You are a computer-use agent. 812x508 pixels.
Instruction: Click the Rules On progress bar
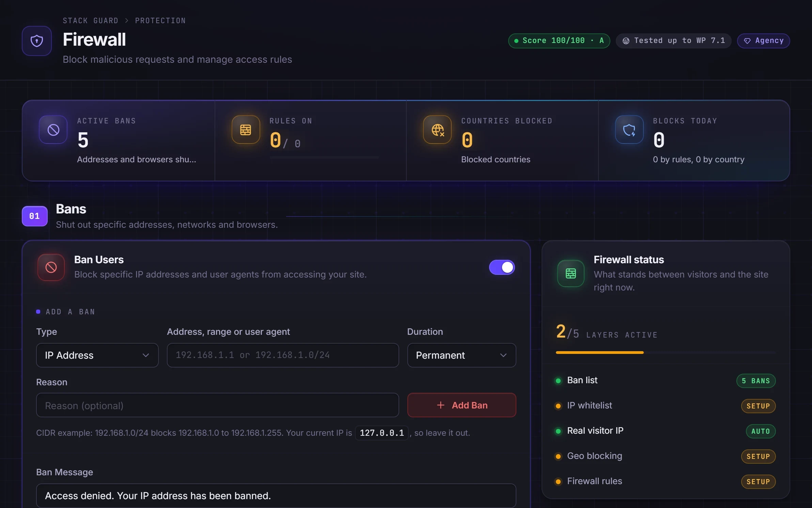click(x=324, y=158)
